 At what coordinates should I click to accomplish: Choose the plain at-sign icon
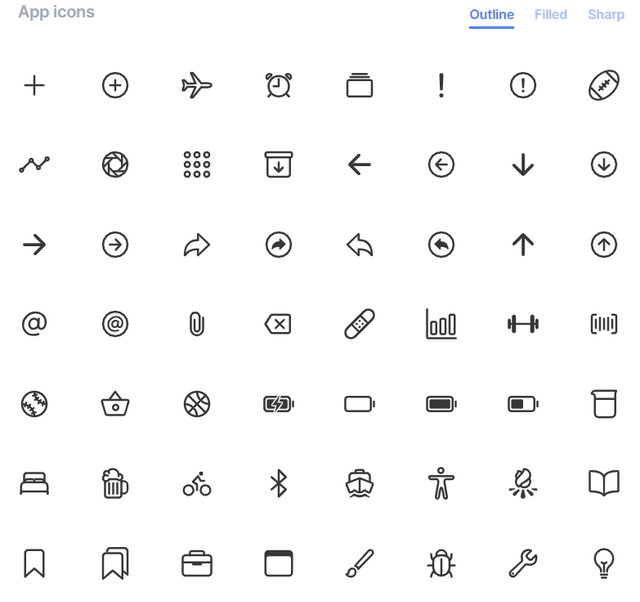[x=34, y=324]
